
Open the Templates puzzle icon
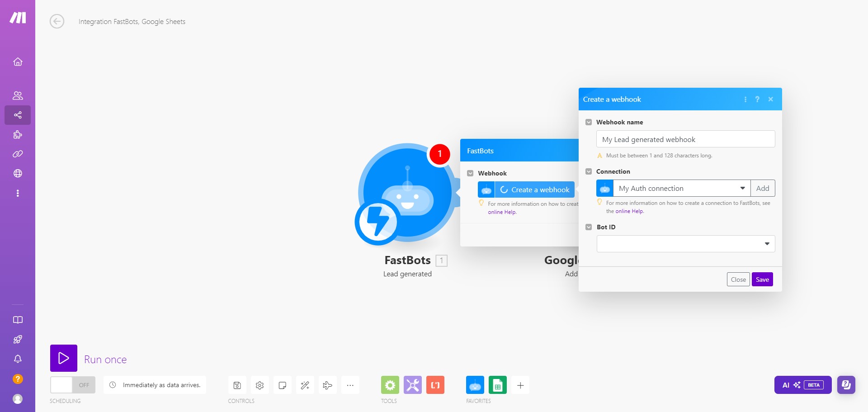(18, 134)
